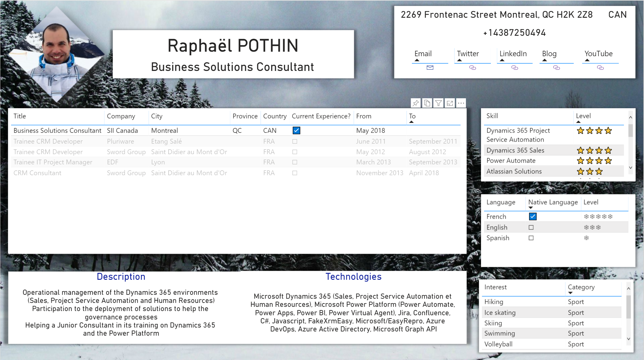Sort skills table by Level column
Viewport: 644px width, 360px height.
583,116
